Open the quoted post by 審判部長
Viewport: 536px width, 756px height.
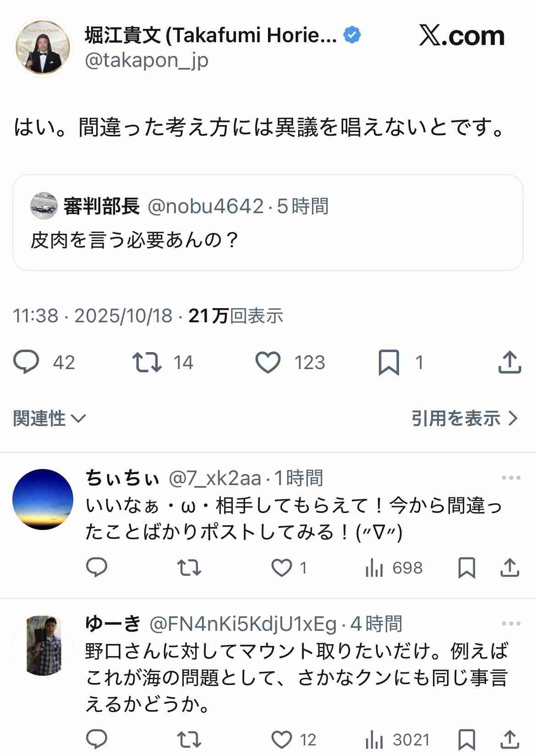click(268, 223)
